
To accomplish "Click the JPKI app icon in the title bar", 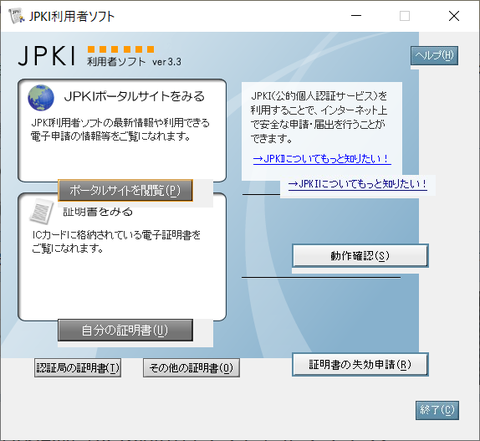I will 16,16.
